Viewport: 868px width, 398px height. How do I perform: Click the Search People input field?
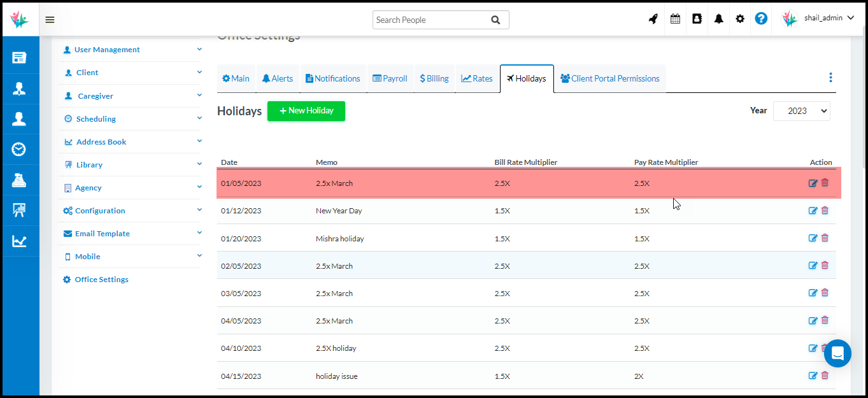click(432, 20)
